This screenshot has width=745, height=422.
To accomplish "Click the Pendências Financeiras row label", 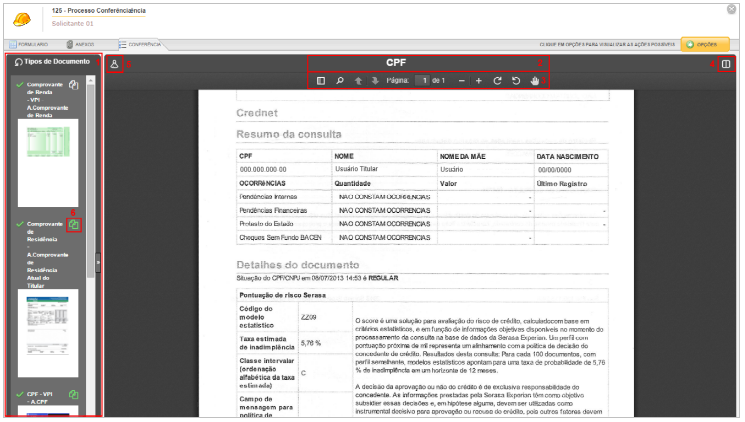I will 273,211.
